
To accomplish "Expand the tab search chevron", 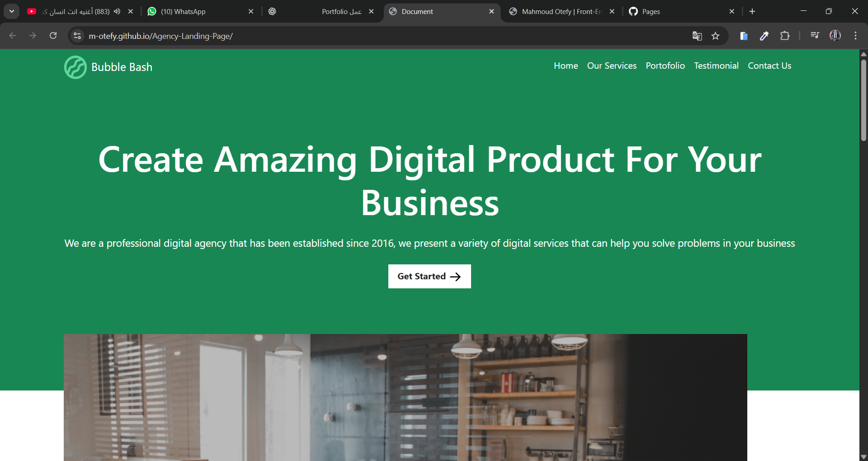I will click(11, 11).
